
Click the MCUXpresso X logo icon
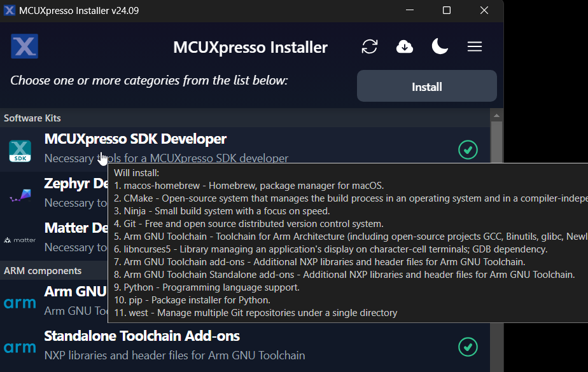coord(24,46)
